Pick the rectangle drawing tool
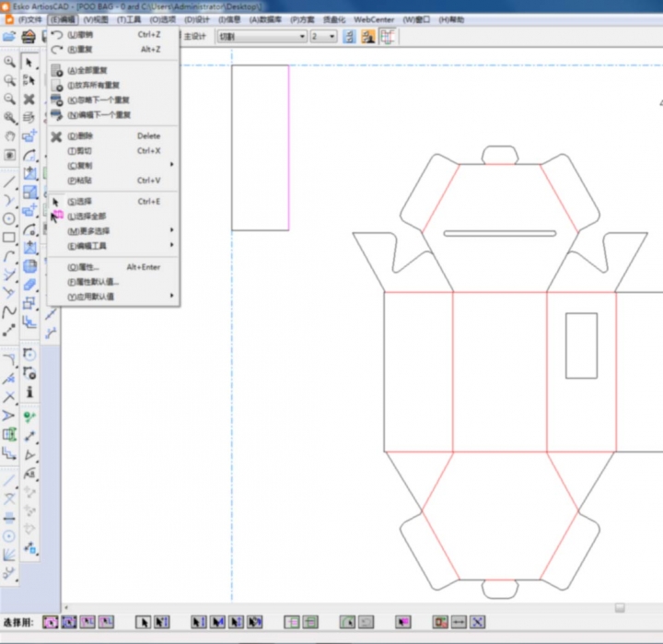This screenshot has height=644, width=663. pyautogui.click(x=9, y=238)
